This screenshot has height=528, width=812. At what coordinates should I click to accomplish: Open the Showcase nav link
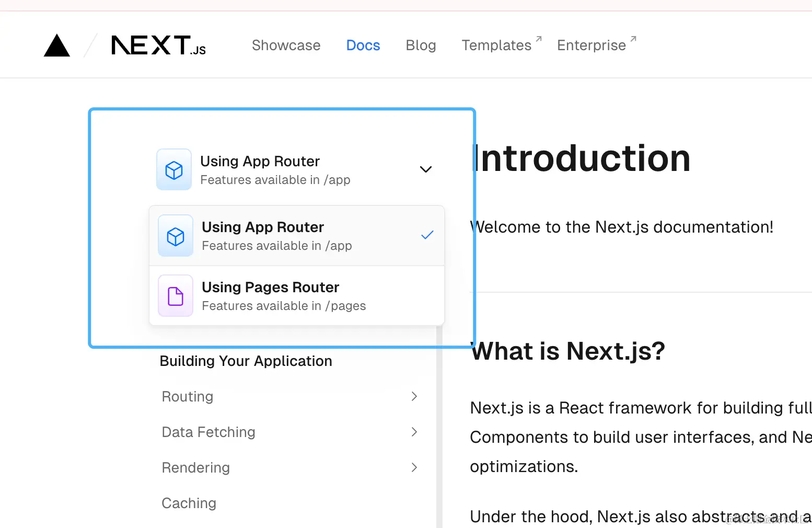click(286, 45)
